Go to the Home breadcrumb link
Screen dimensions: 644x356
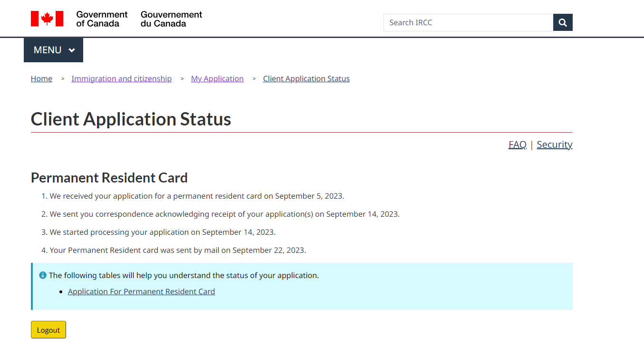(41, 79)
